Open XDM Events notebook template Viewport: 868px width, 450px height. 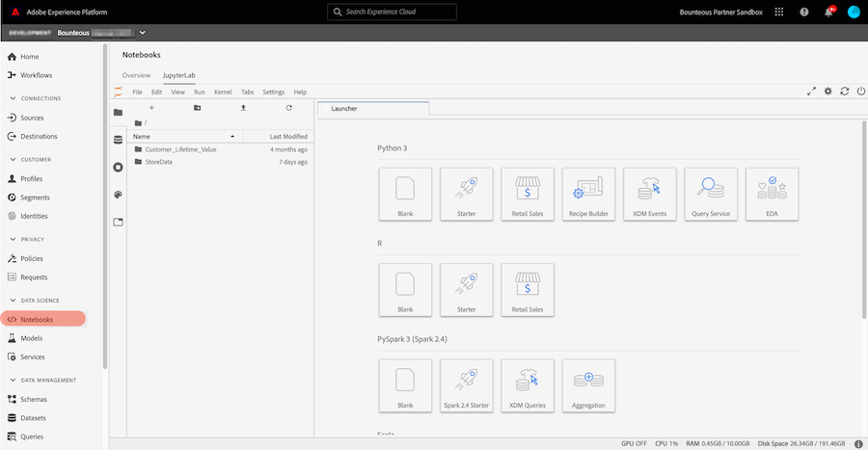click(650, 194)
